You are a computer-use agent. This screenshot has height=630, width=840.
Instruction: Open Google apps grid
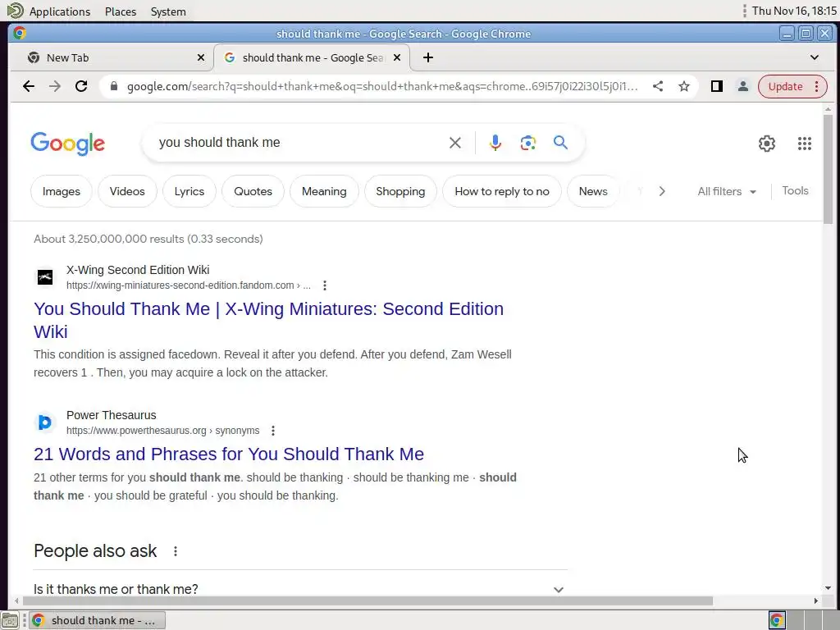805,143
